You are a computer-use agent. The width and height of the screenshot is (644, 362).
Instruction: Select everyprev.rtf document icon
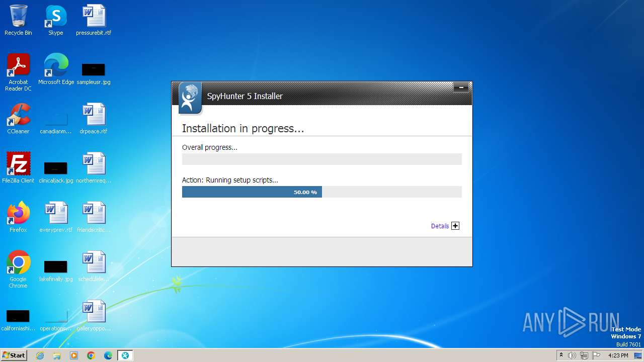56,217
